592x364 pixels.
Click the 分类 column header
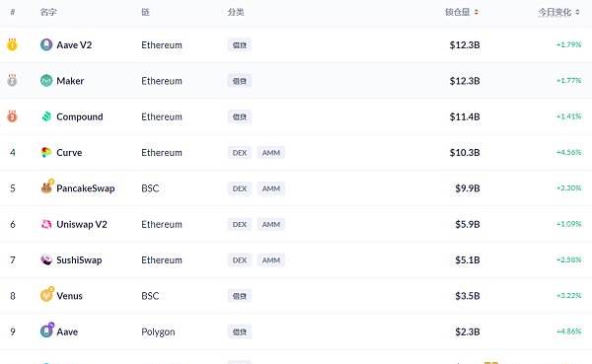tap(236, 12)
